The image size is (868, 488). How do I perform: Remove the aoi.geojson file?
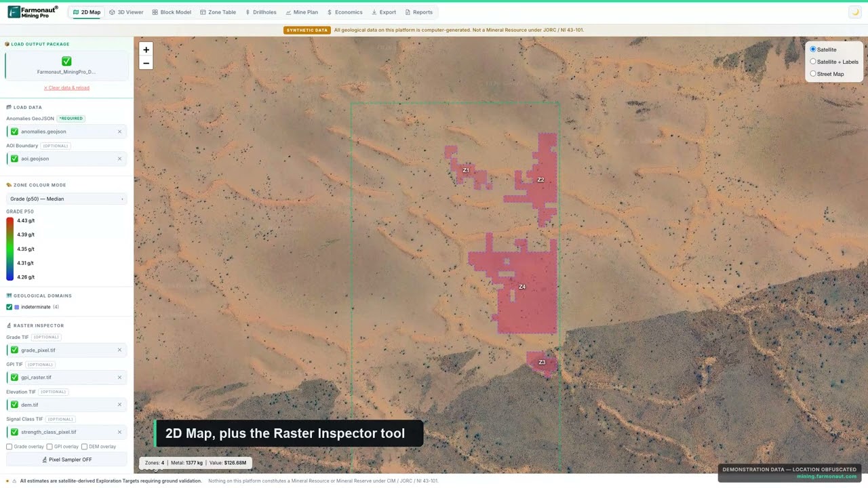119,159
